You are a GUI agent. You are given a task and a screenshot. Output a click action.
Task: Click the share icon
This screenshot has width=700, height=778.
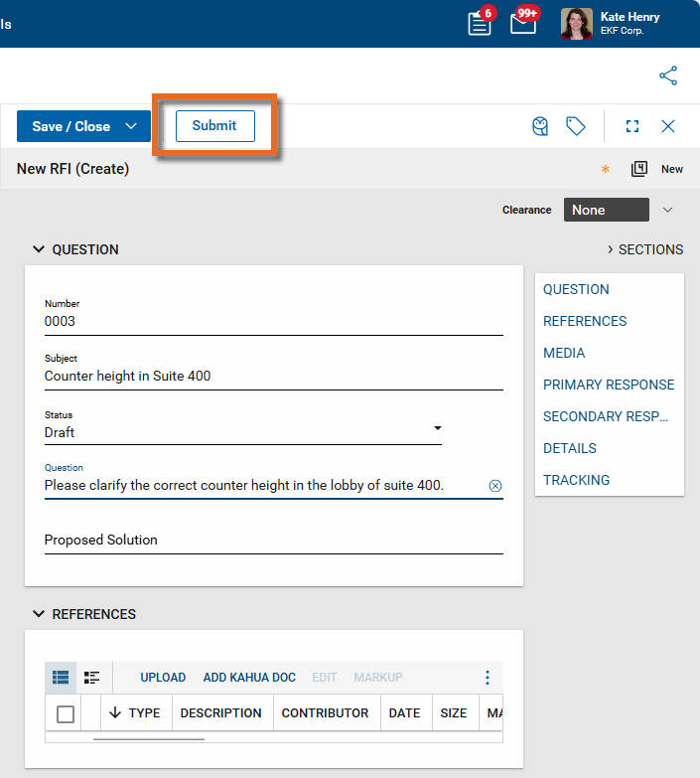tap(668, 76)
